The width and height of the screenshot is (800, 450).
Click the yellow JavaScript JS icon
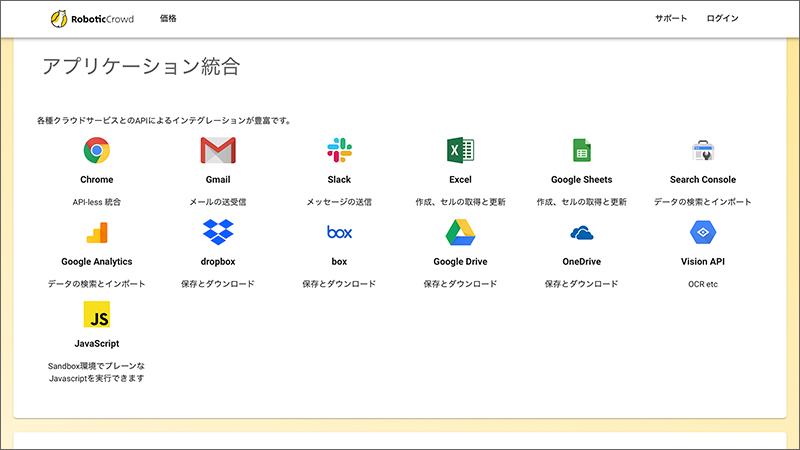point(97,314)
